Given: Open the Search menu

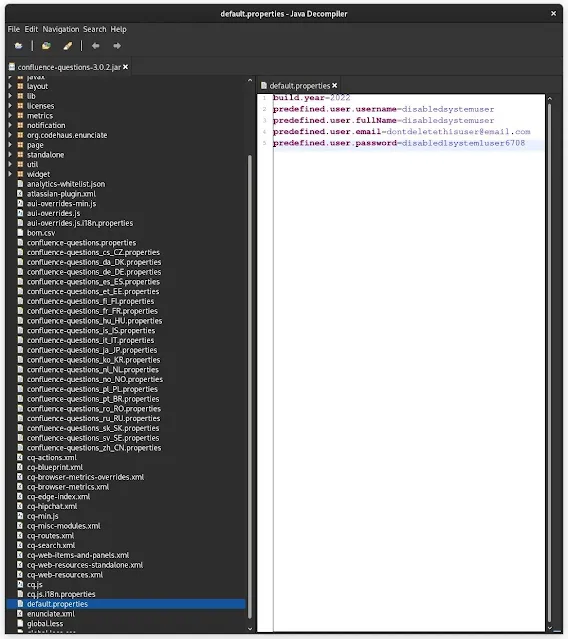Looking at the screenshot, I should point(95,29).
